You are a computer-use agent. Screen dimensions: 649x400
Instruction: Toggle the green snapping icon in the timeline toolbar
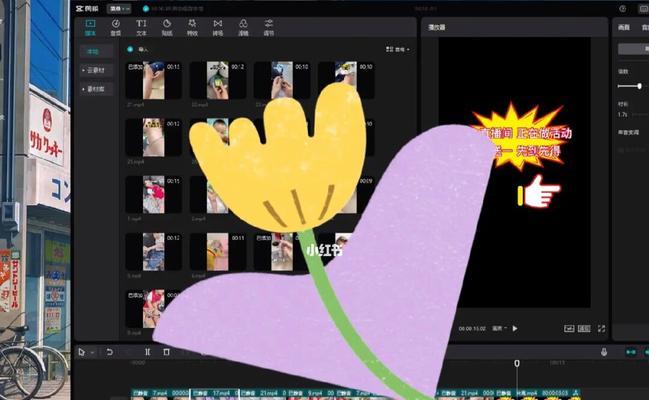tap(631, 352)
